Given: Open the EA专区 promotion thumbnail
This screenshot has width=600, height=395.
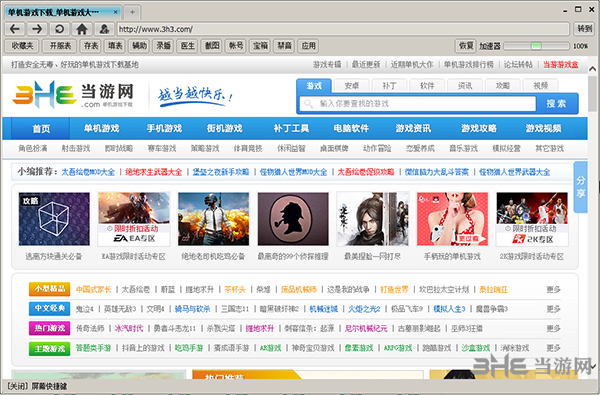Looking at the screenshot, I should point(134,219).
